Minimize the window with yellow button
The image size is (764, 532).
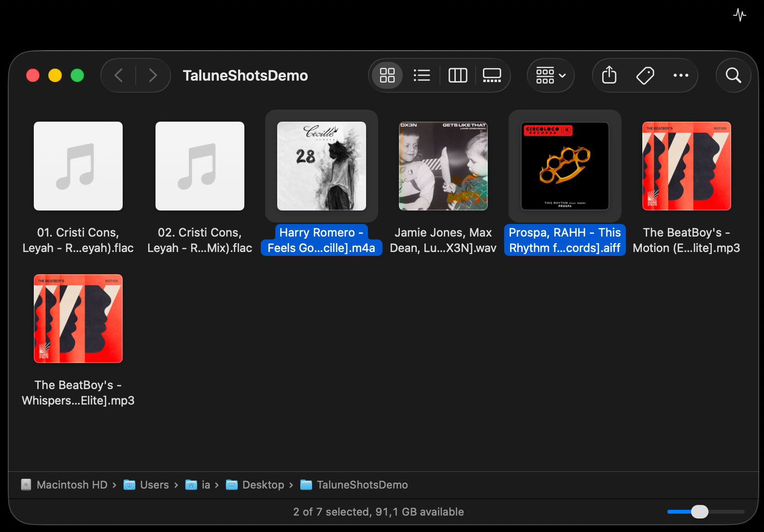pos(55,75)
